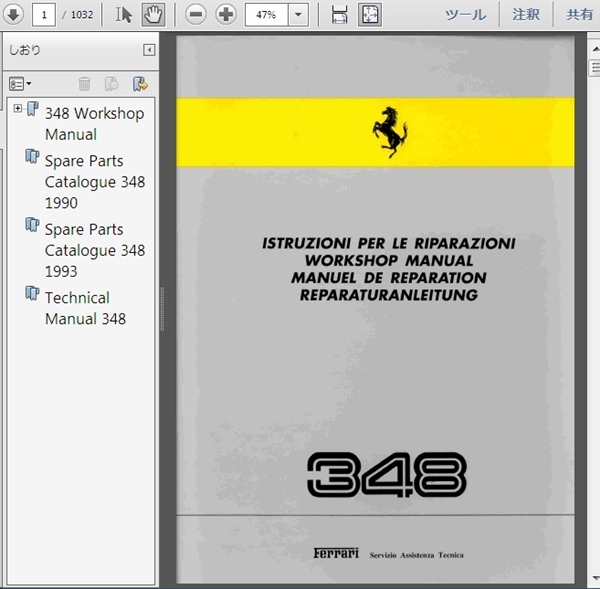The width and height of the screenshot is (600, 589).
Task: Toggle the fit full page view icon
Action: [x=370, y=15]
